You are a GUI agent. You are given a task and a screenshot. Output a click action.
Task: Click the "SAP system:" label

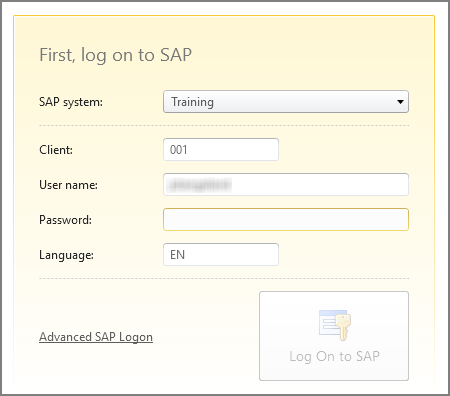pyautogui.click(x=71, y=102)
